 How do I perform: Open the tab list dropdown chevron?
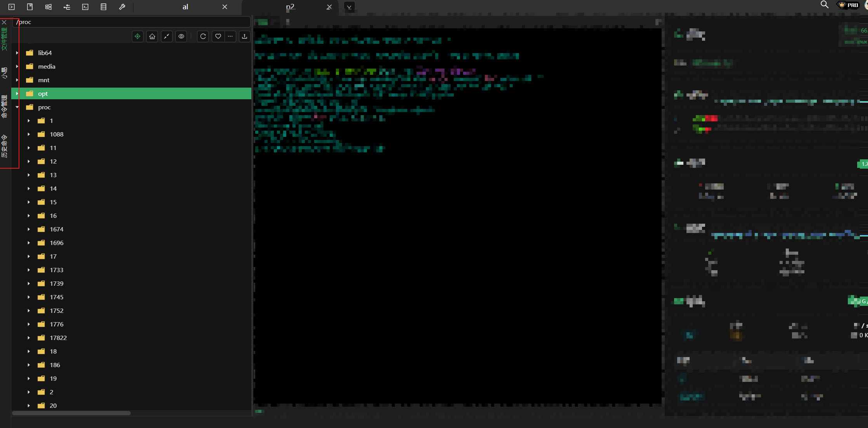click(349, 7)
